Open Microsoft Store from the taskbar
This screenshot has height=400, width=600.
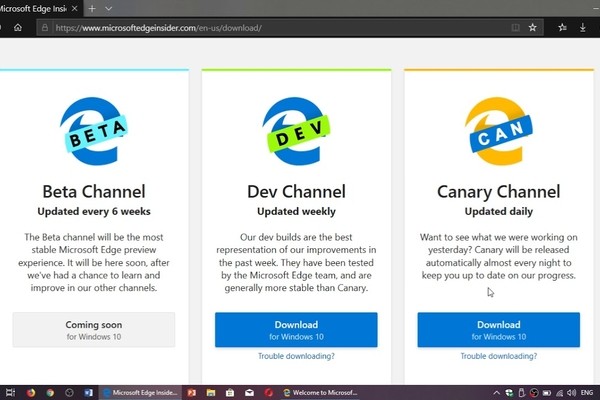[x=230, y=393]
